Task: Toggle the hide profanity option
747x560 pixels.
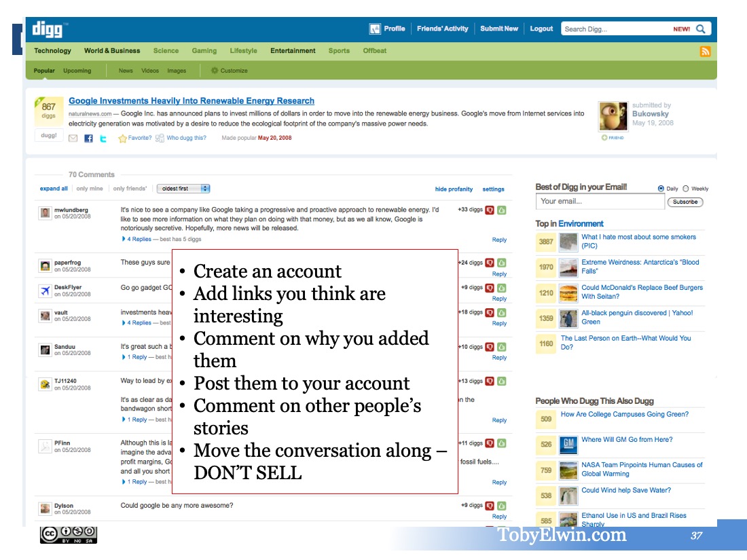Action: pyautogui.click(x=454, y=189)
